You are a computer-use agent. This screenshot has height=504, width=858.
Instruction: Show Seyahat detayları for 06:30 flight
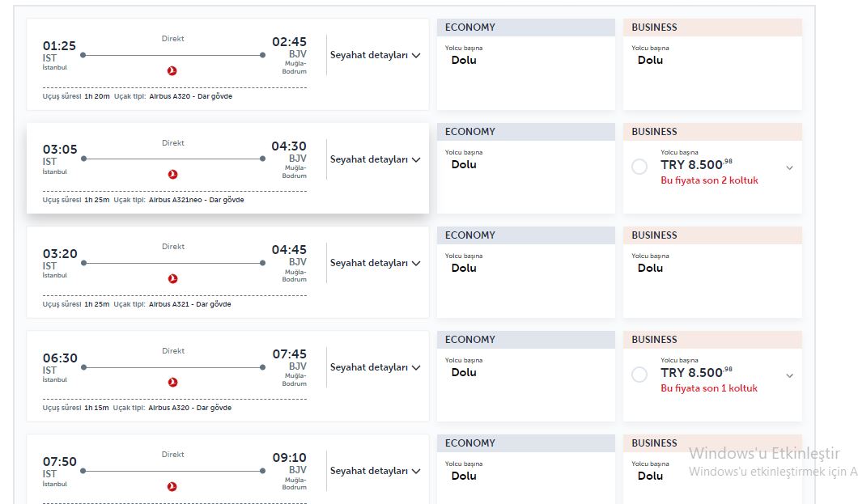pyautogui.click(x=375, y=368)
